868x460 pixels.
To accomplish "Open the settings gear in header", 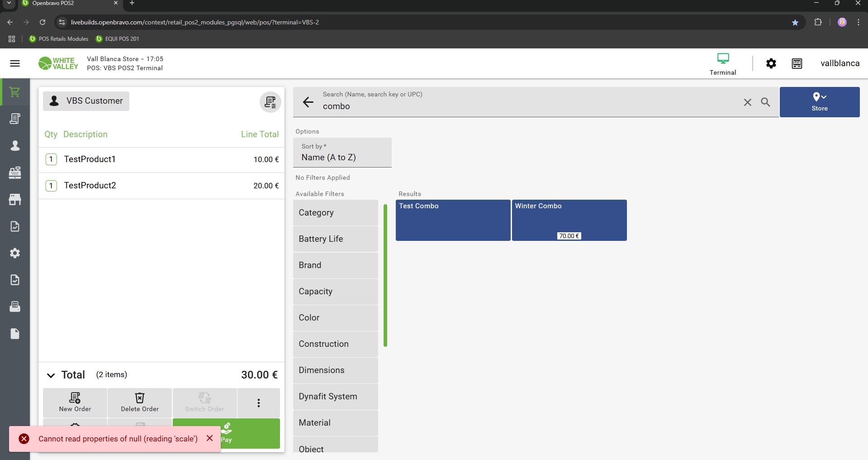I will (771, 63).
